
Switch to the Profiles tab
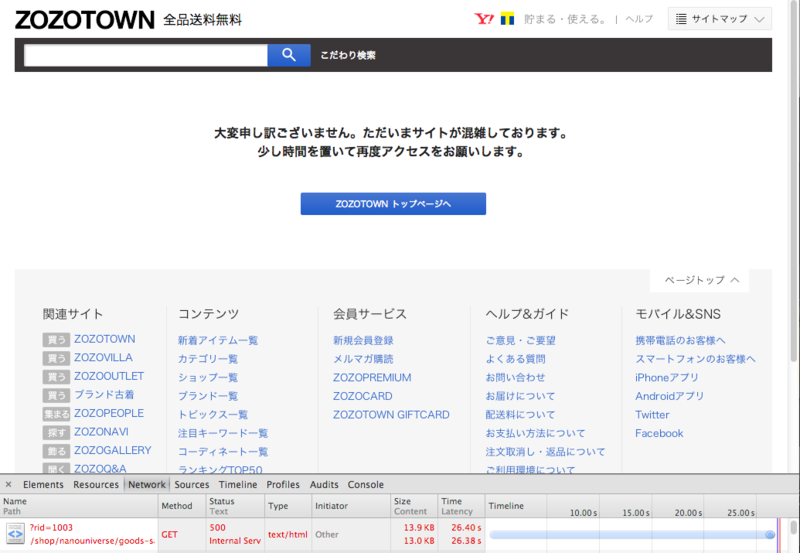(x=283, y=485)
